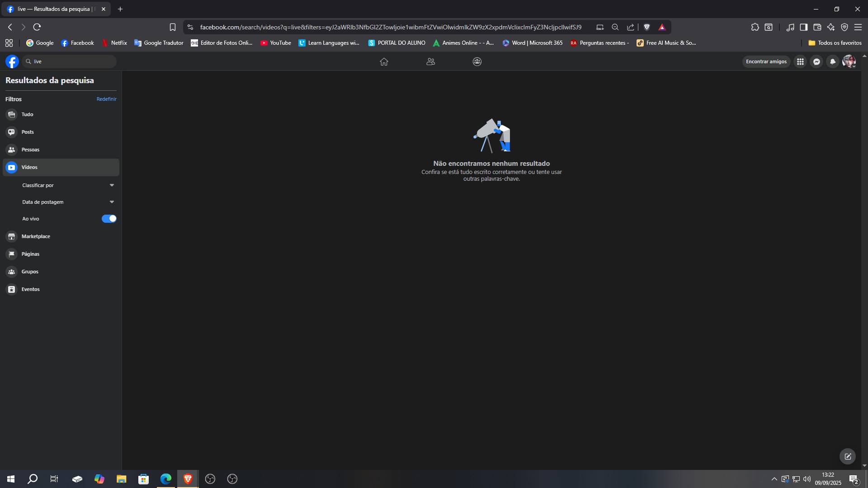Open the Facebook menu grid icon
This screenshot has height=488, width=868.
click(x=800, y=61)
